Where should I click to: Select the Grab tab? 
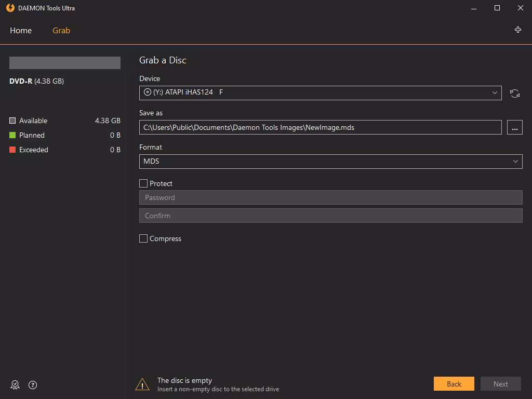61,31
